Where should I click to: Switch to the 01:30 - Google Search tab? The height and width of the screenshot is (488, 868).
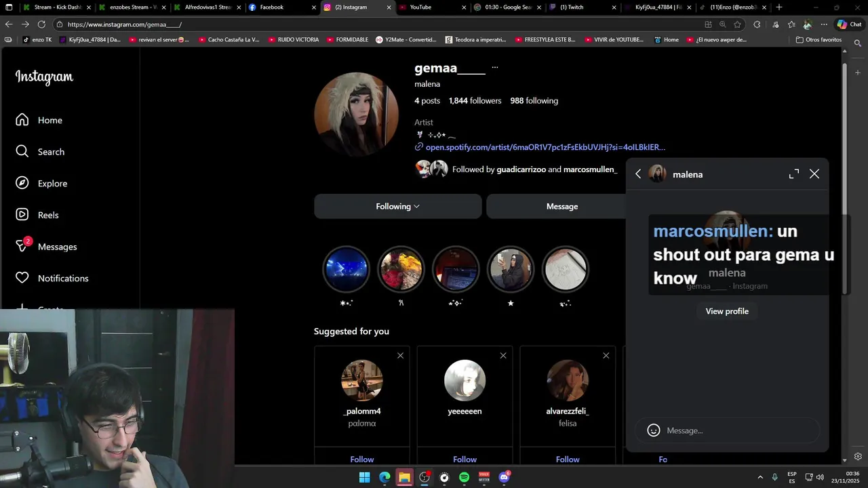pos(507,7)
